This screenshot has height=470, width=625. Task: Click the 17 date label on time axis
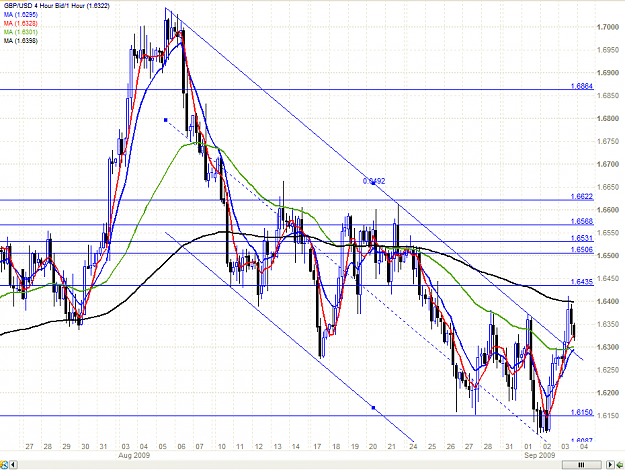(317, 446)
